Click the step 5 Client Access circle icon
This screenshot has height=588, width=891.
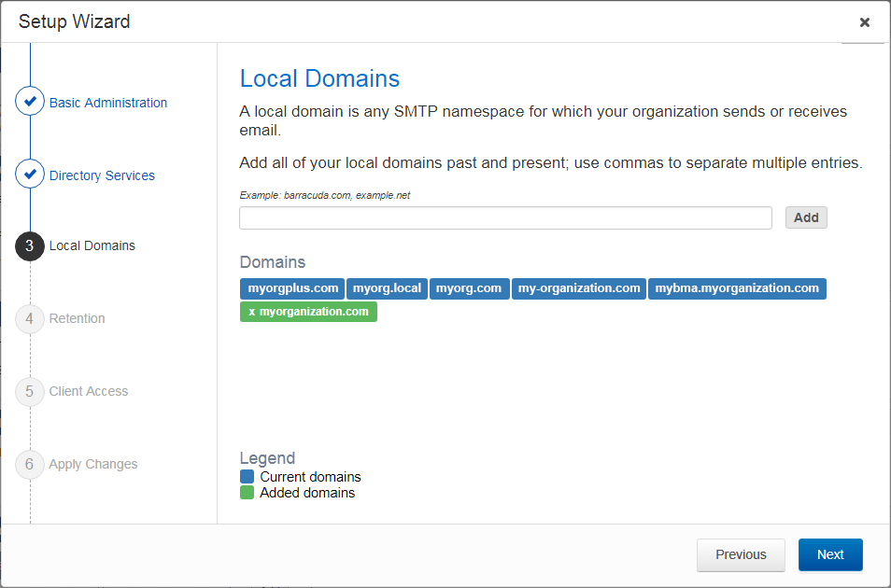(29, 391)
